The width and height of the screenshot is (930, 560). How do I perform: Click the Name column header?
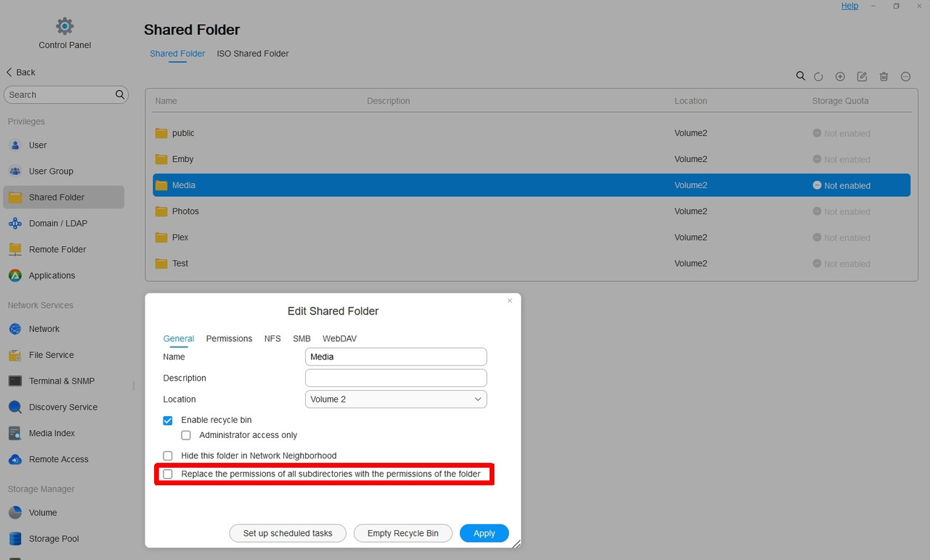[166, 101]
